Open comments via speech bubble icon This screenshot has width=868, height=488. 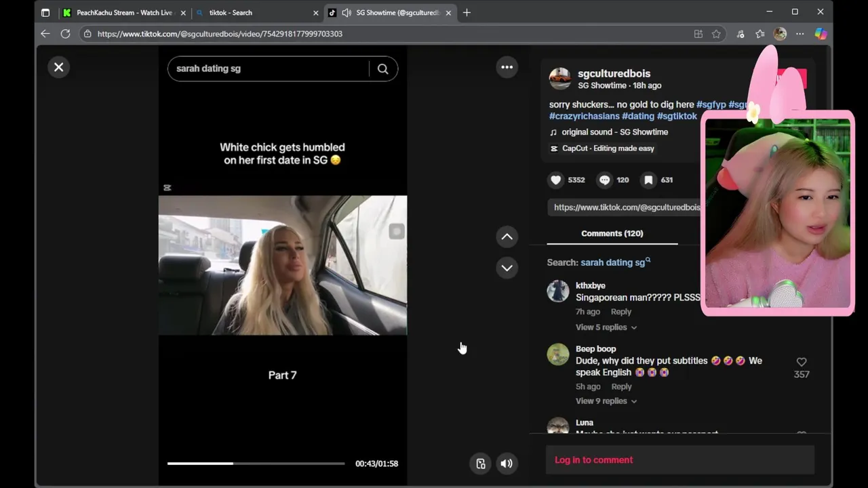[604, 180]
